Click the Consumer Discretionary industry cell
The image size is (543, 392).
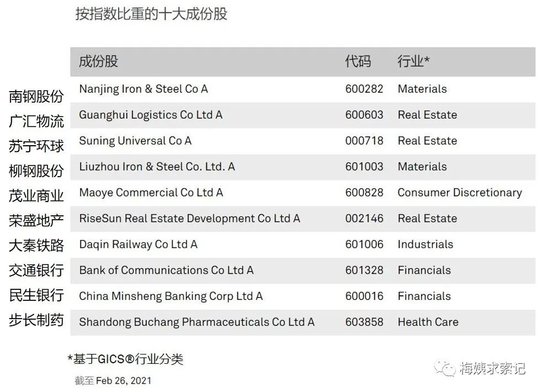point(460,193)
